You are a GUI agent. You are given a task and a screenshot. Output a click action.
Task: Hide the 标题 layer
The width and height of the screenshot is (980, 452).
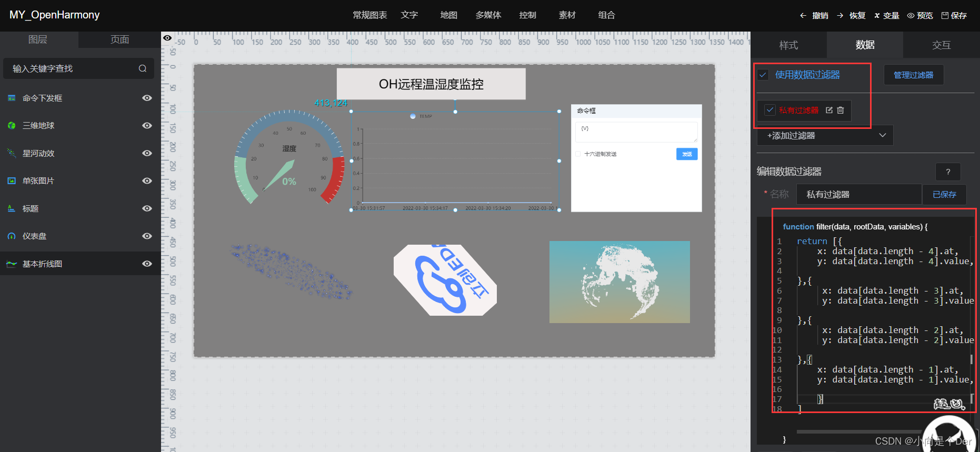point(147,208)
